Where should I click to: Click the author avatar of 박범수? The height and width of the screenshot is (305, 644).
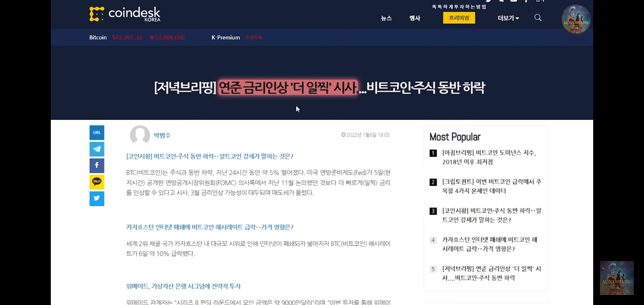click(140, 135)
